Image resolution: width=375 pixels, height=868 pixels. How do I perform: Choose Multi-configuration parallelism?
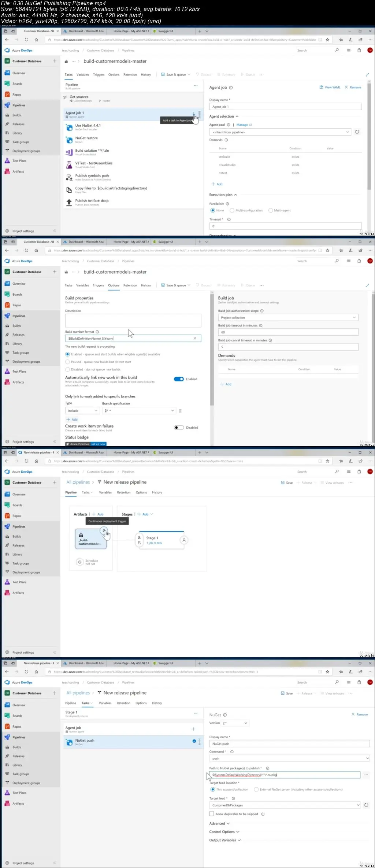232,210
